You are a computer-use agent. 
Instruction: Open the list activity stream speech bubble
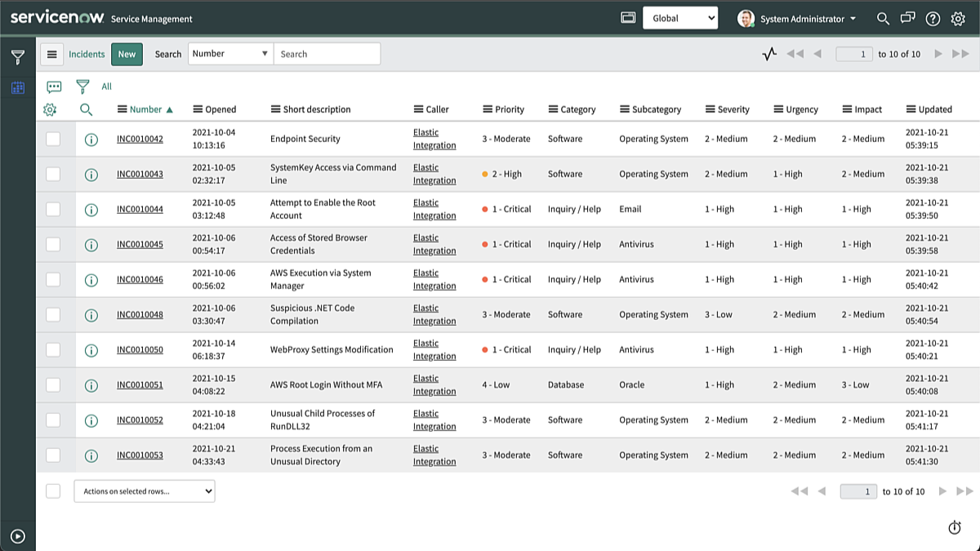(x=54, y=87)
